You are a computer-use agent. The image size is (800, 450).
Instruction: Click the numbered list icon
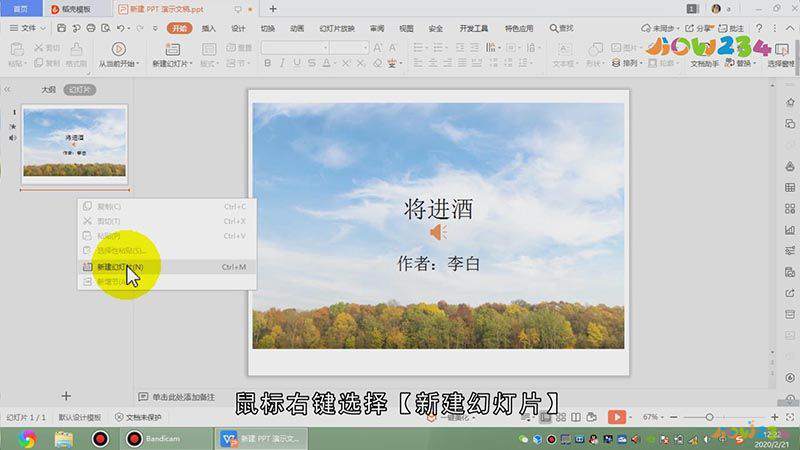438,48
